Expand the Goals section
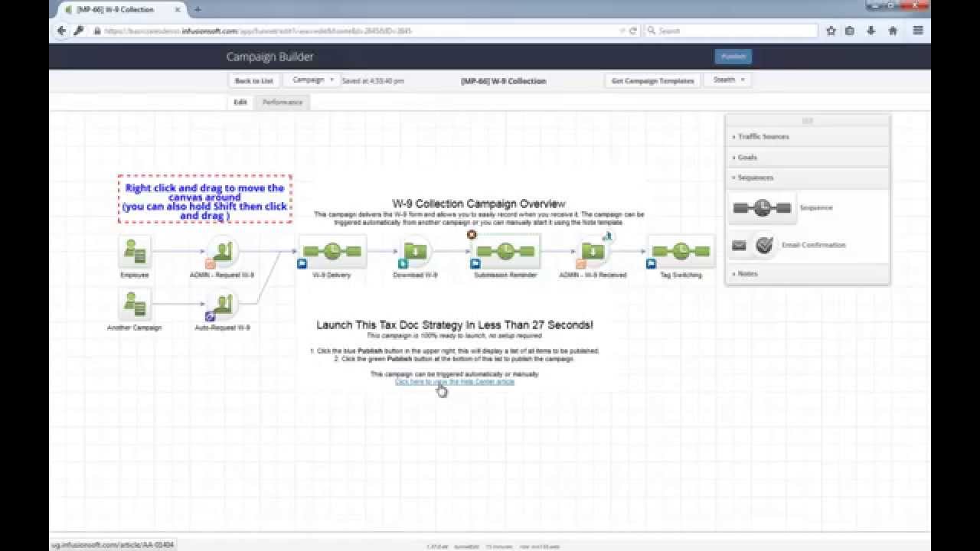The width and height of the screenshot is (980, 551). coord(808,157)
